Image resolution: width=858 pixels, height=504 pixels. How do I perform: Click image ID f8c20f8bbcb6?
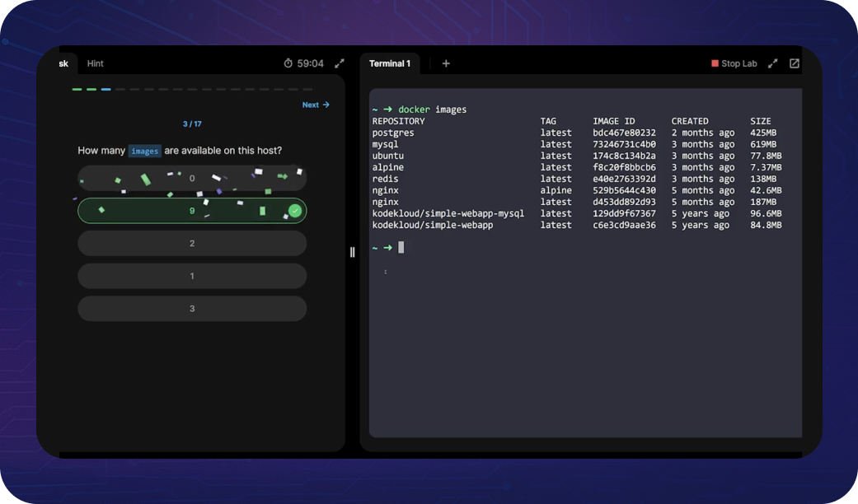(x=625, y=167)
